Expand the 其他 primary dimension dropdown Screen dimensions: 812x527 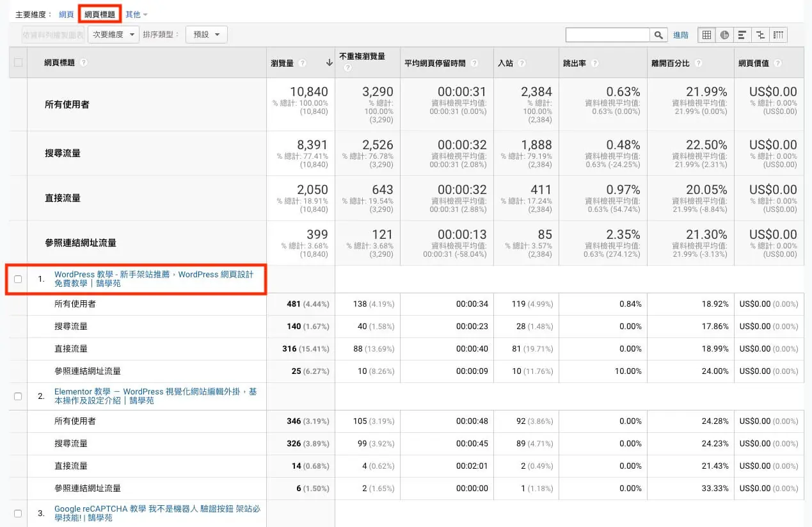click(136, 14)
